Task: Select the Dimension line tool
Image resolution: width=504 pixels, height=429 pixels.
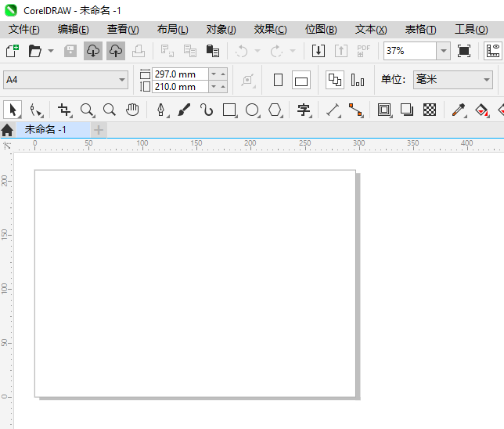Action: (x=333, y=110)
